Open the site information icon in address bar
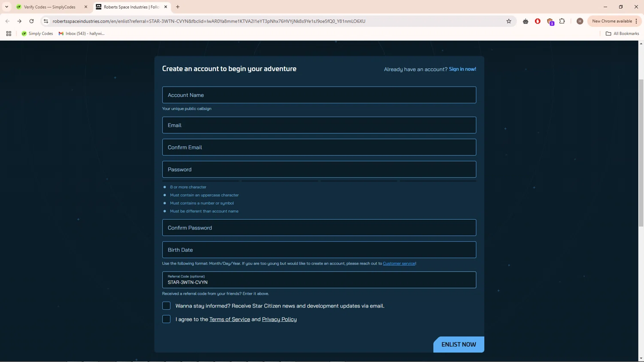This screenshot has height=362, width=644. 46,21
